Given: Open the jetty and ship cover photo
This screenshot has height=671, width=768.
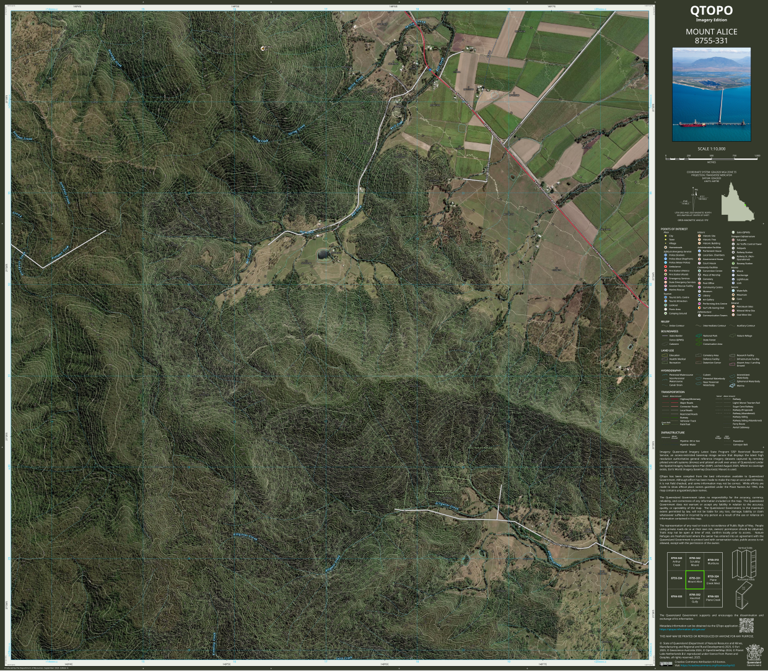Looking at the screenshot, I should point(711,95).
